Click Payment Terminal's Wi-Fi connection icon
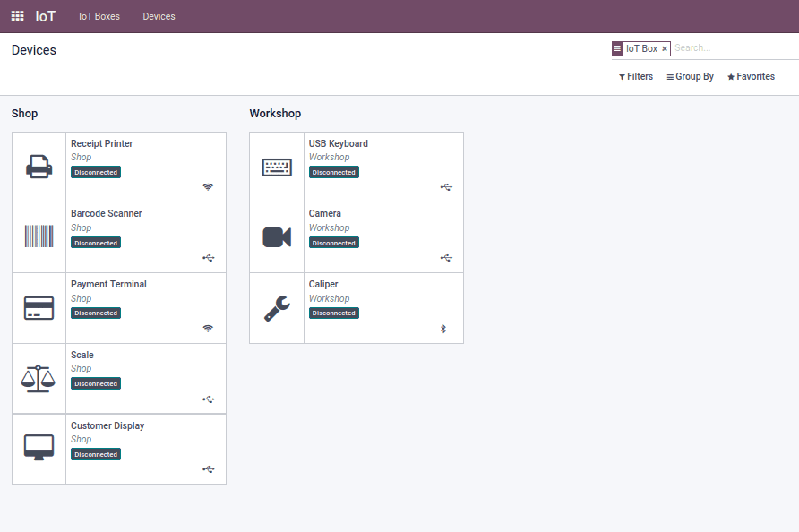This screenshot has width=799, height=532. pos(208,328)
